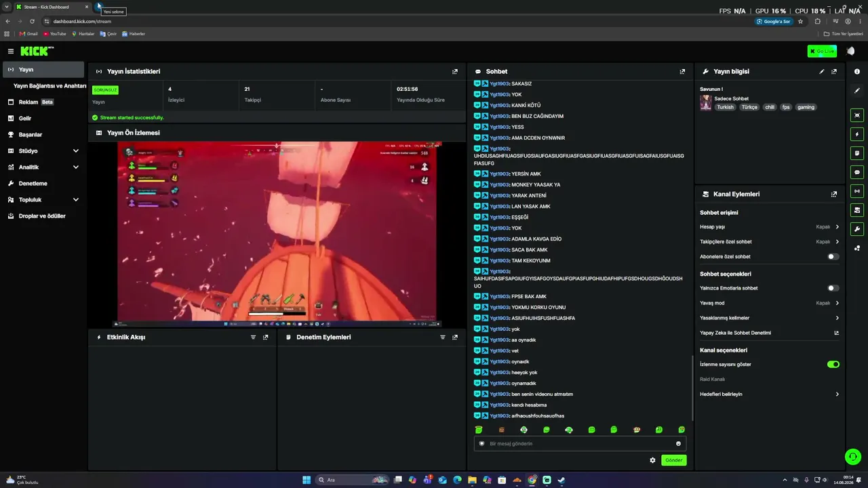The width and height of the screenshot is (868, 488).
Task: Click the info icon in right rail
Action: pyautogui.click(x=857, y=71)
